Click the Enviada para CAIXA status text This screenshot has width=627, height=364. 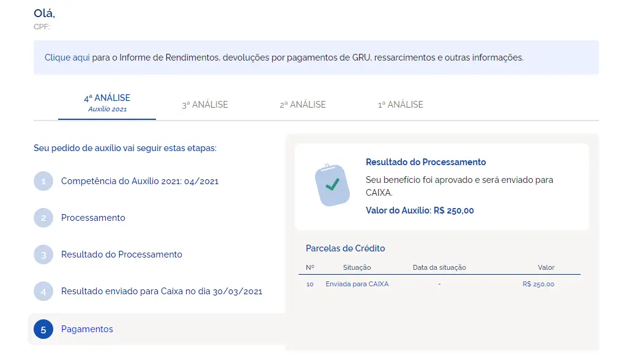(x=358, y=284)
